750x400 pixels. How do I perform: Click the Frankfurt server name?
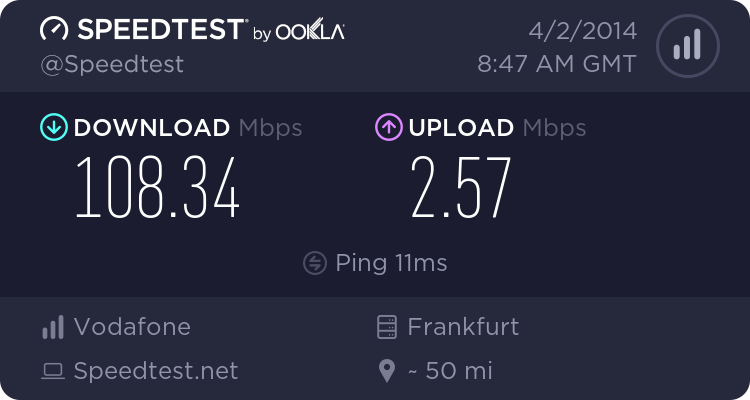[463, 326]
